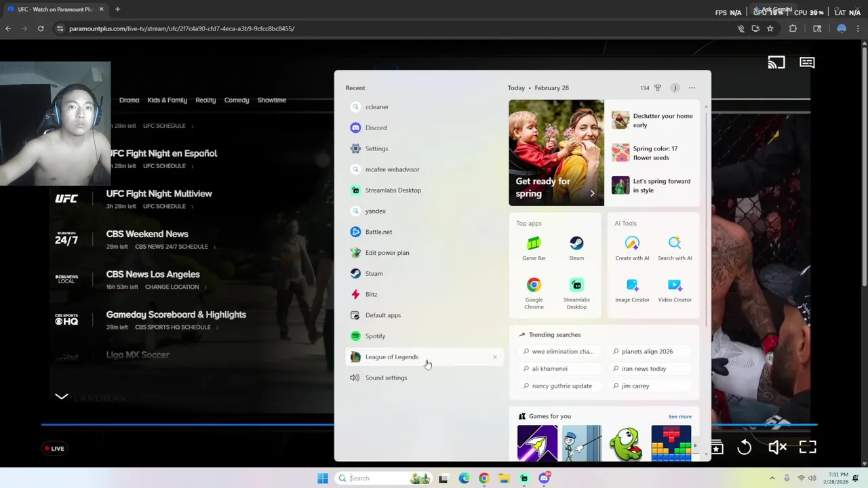Remove League of Legends from recent list
Image resolution: width=868 pixels, height=488 pixels.
494,357
